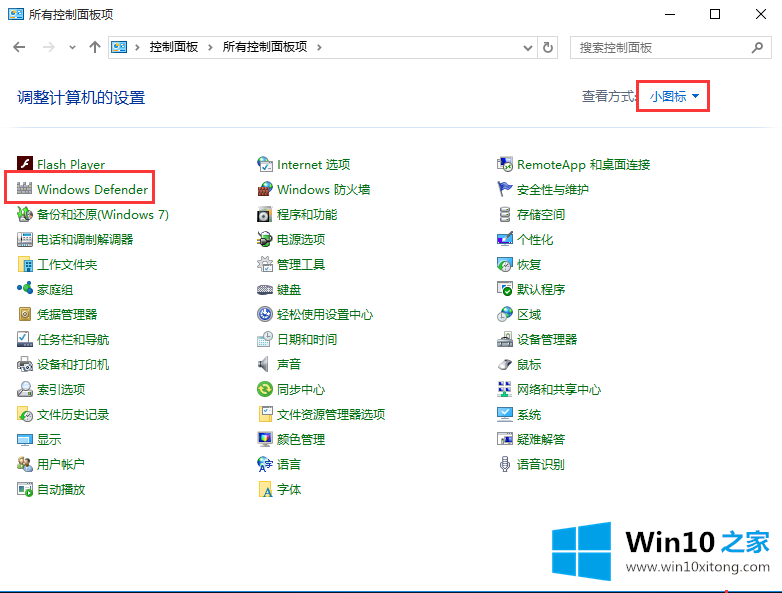Click the 自动播放 icon
The image size is (782, 593).
24,489
